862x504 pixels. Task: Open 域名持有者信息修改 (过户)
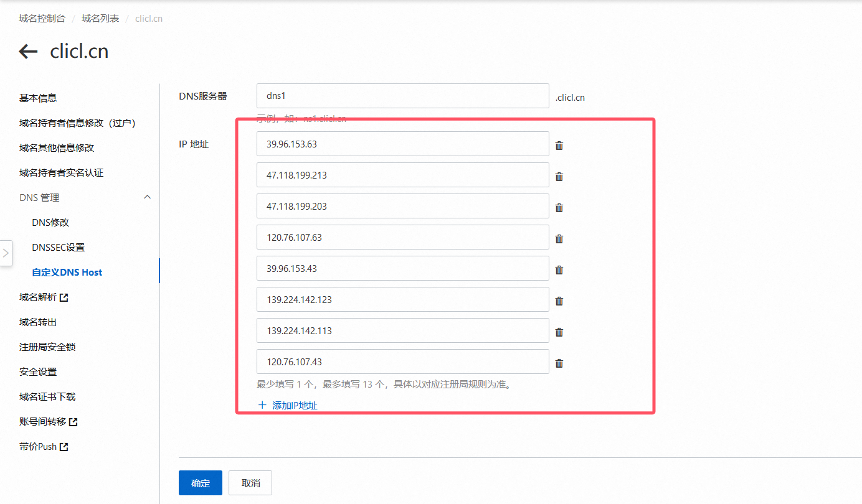[x=77, y=123]
